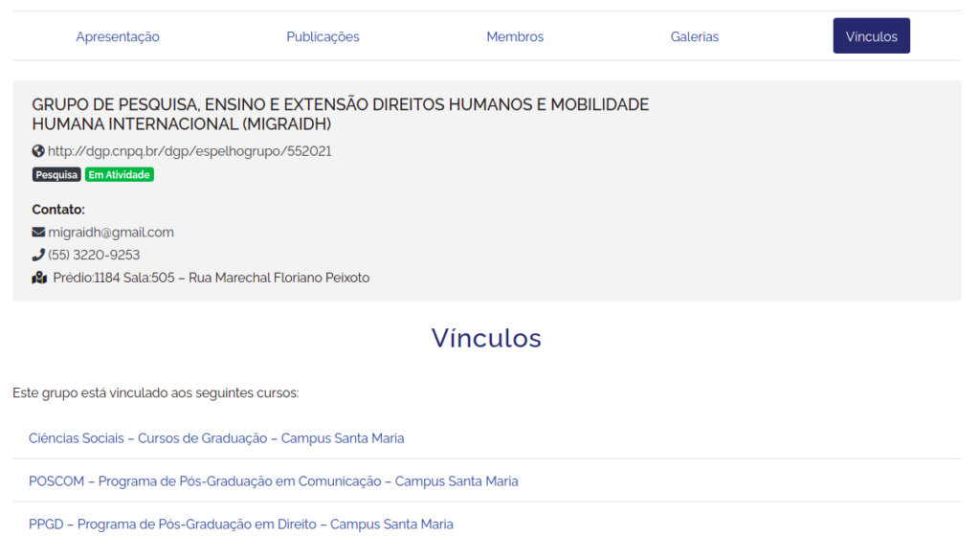
Task: Click the dark Pesquisa badge
Action: pos(56,175)
